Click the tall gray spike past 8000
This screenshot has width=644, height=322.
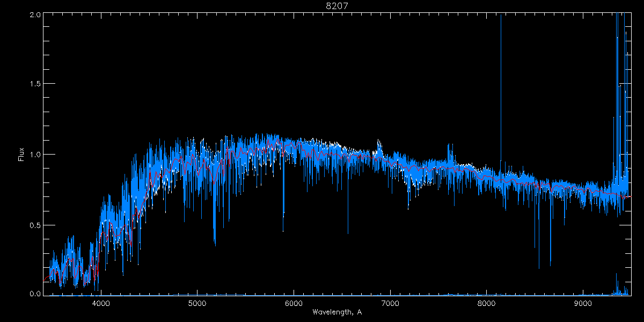coord(501,80)
